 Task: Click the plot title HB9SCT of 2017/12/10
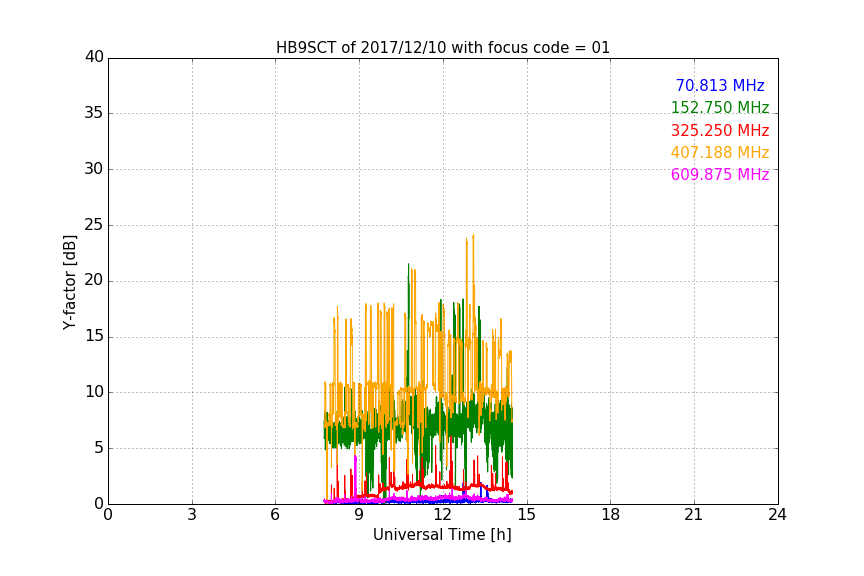pyautogui.click(x=442, y=48)
